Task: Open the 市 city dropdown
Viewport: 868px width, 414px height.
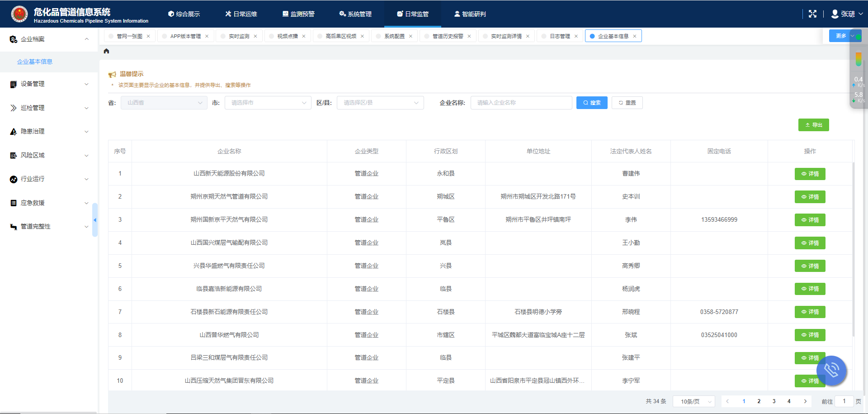Action: pos(268,103)
